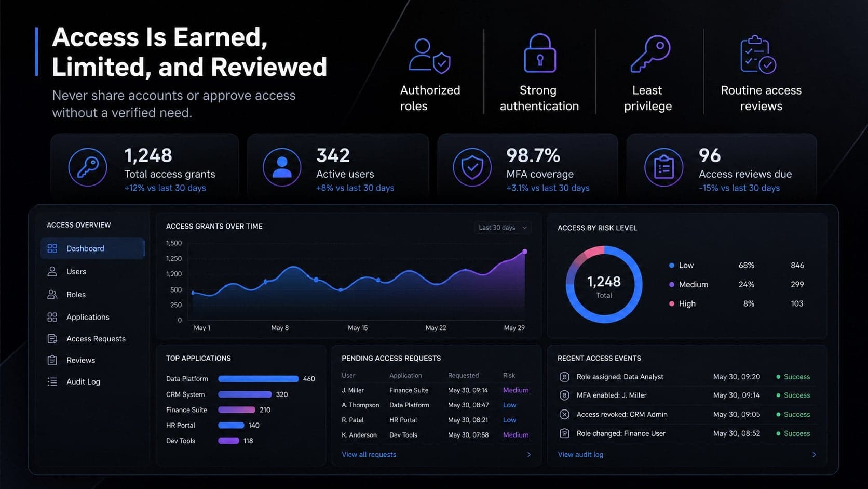Click the Success status for Access revoked event
This screenshot has height=489, width=868.
[x=793, y=414]
